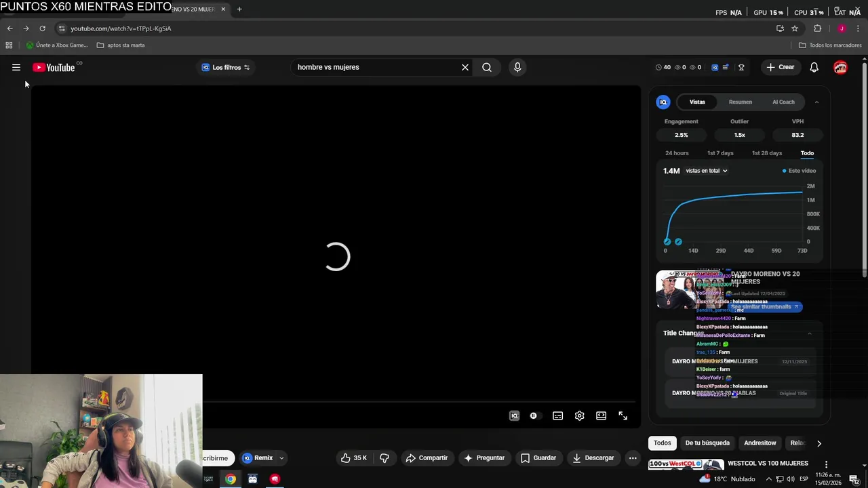Select the Todos chip

663,443
